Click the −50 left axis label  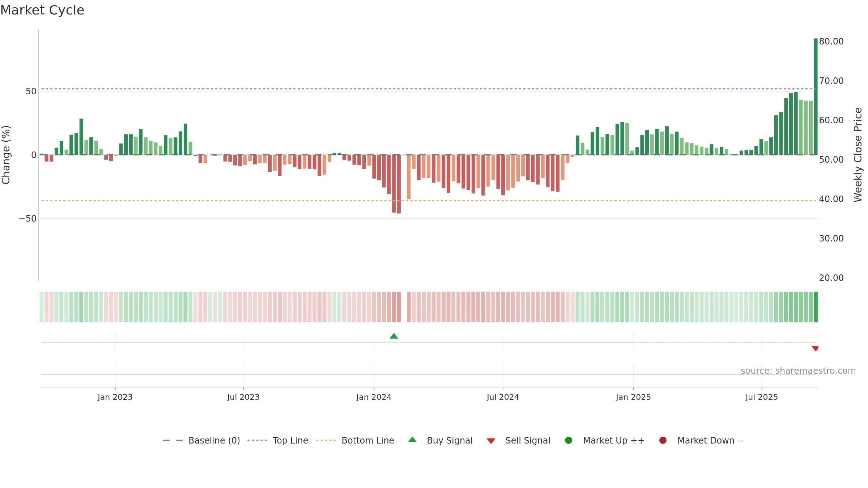coord(28,219)
